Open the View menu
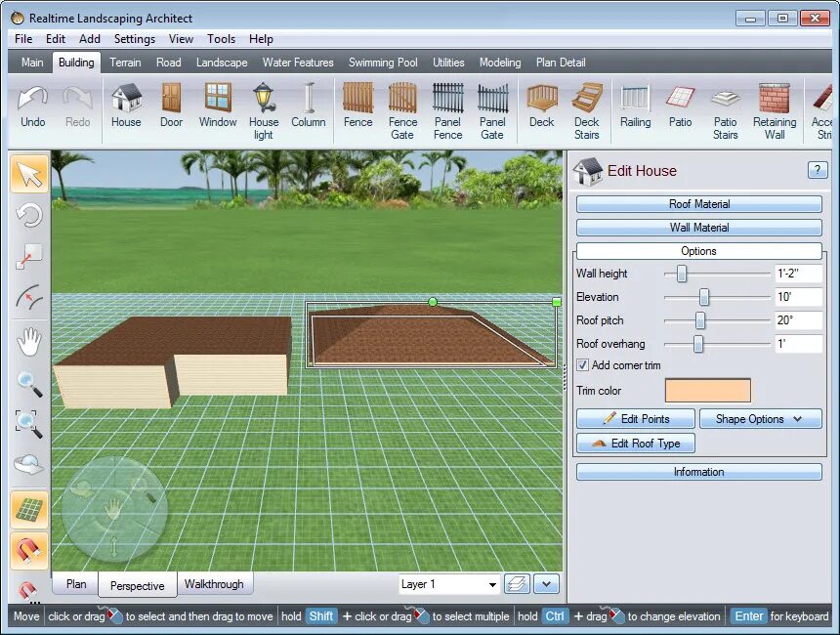The width and height of the screenshot is (840, 635). [x=181, y=39]
